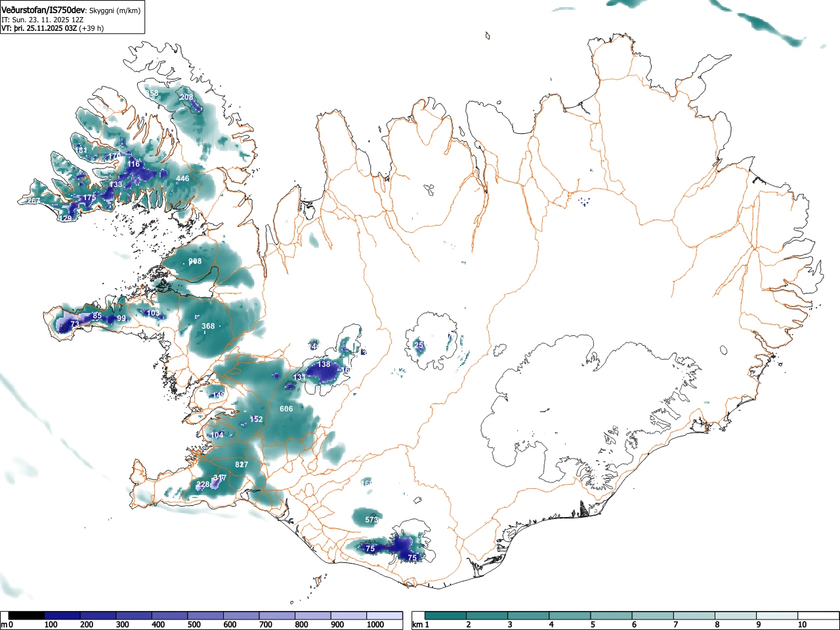Select the 500–600 m legend swatch
The width and height of the screenshot is (840, 630).
pyautogui.click(x=205, y=616)
